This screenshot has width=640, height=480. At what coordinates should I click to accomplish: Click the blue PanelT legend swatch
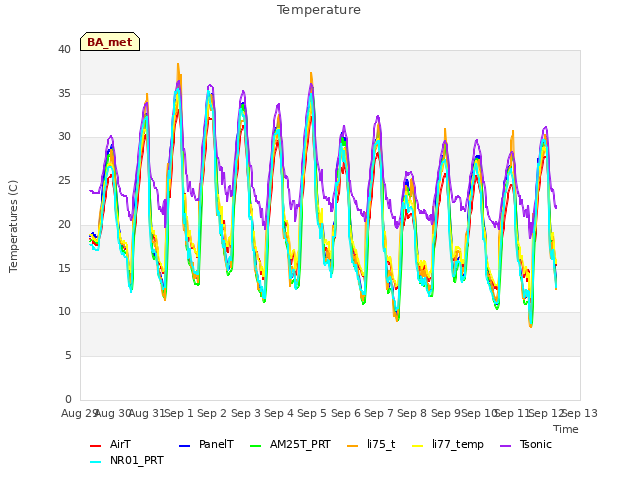point(184,446)
